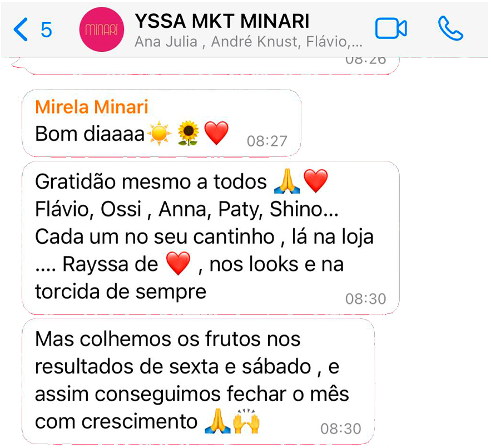Image resolution: width=491 pixels, height=448 pixels.
Task: Select the 'Bom diaaaa' message bubble
Action: [162, 123]
